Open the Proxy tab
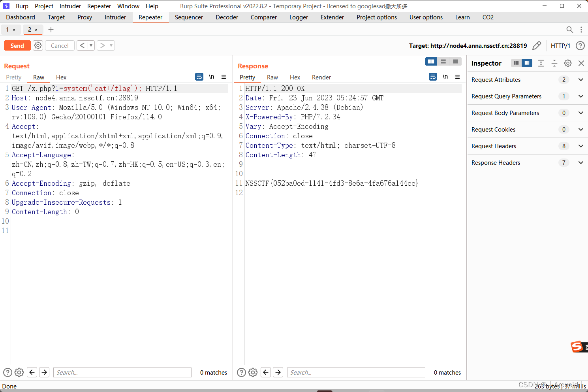Viewport: 588px width, 392px height. pos(85,17)
